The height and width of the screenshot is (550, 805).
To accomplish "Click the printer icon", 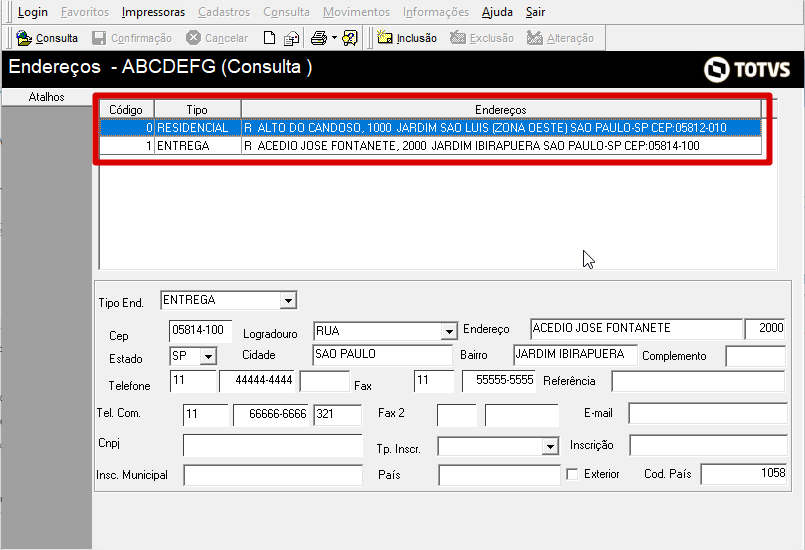I will (319, 38).
